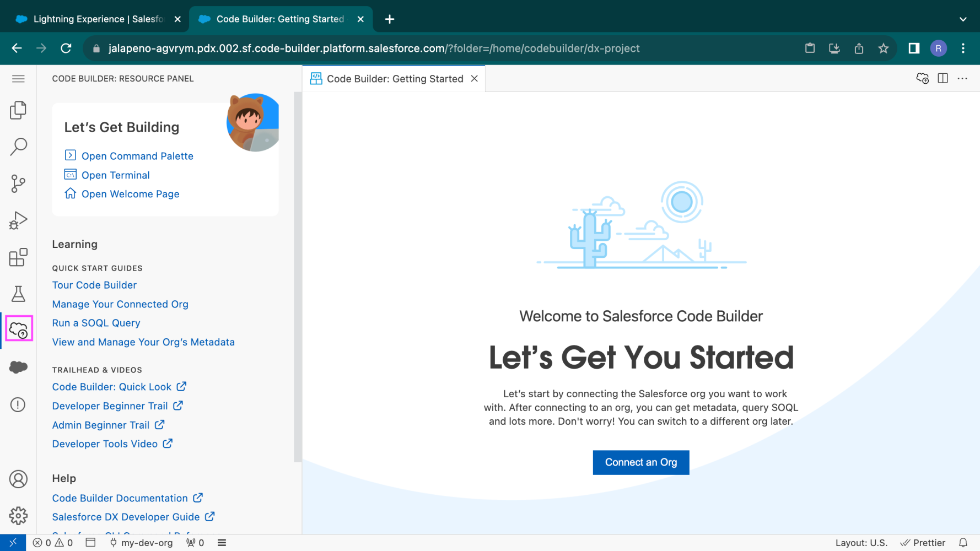Open the Run and Debug view
The height and width of the screenshot is (551, 980).
18,220
